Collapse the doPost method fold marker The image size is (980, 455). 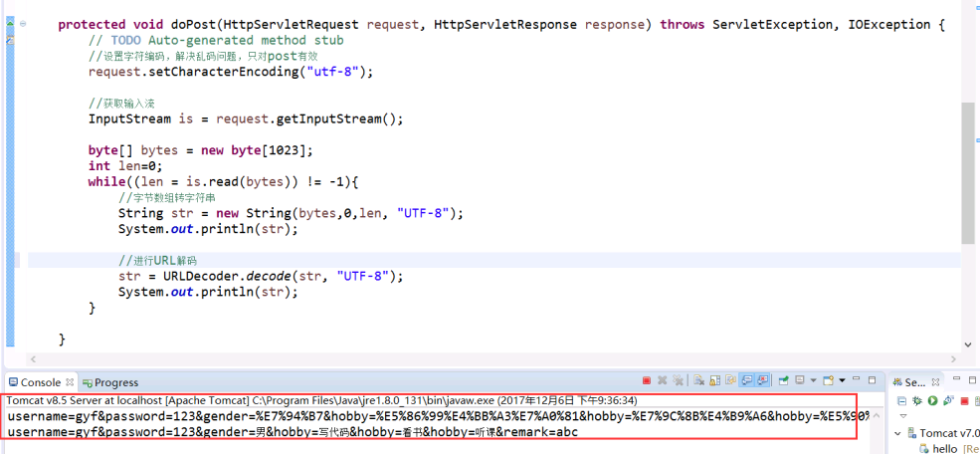(23, 24)
